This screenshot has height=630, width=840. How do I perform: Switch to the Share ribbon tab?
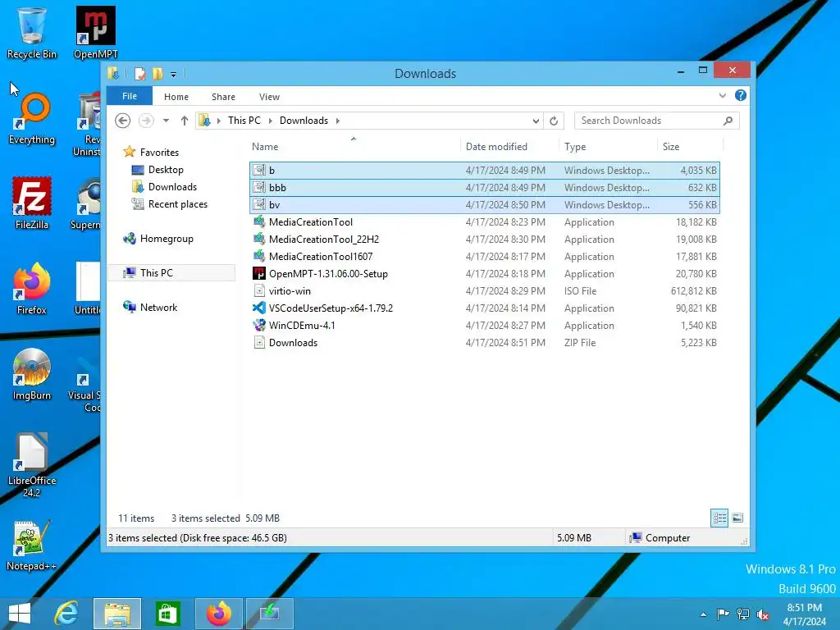223,97
